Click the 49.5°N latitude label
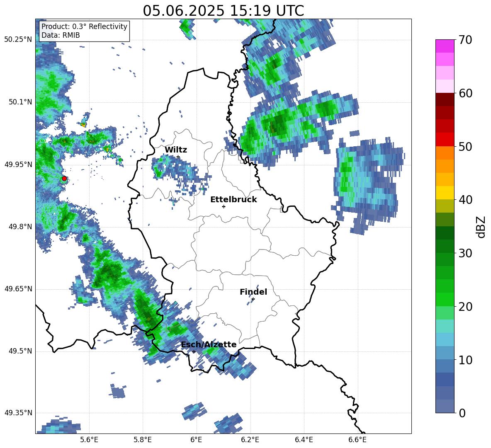 [20, 351]
